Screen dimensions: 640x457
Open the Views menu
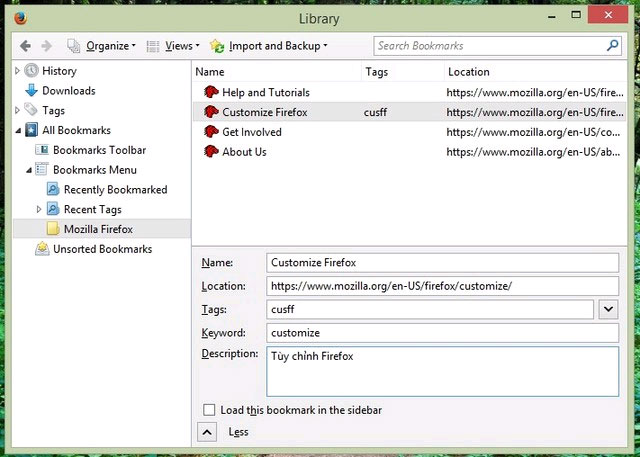(173, 46)
